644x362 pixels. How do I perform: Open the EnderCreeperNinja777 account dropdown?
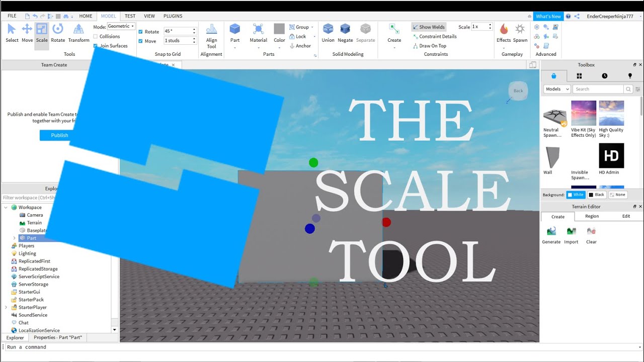point(613,16)
